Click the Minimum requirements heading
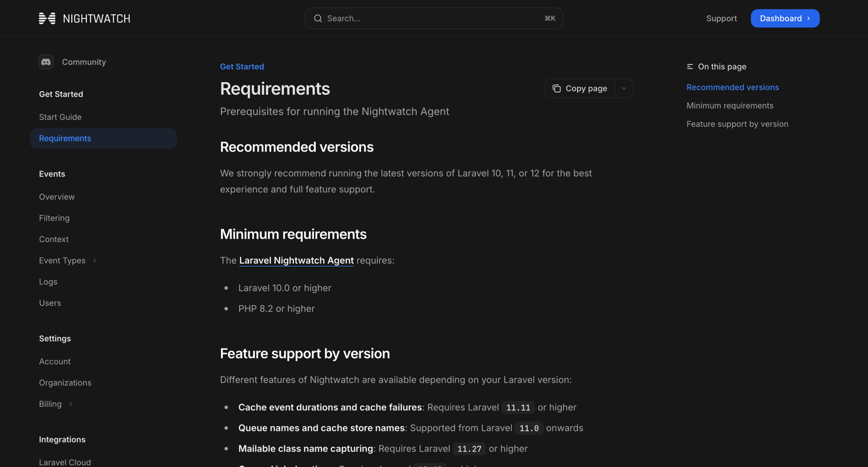Image resolution: width=868 pixels, height=467 pixels. click(x=293, y=234)
